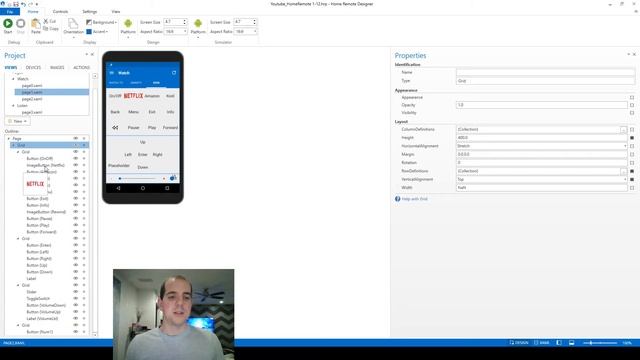The image size is (640, 360).
Task: Click the Height value field in Properties
Action: click(x=542, y=138)
